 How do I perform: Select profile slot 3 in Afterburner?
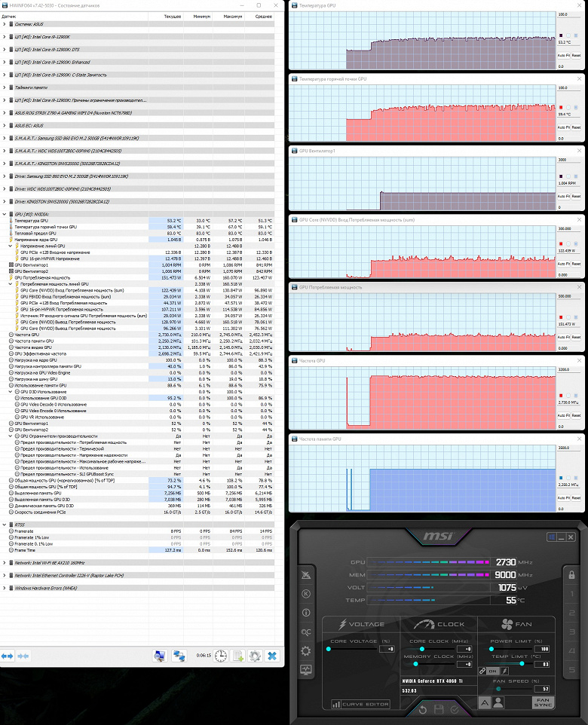[x=572, y=632]
